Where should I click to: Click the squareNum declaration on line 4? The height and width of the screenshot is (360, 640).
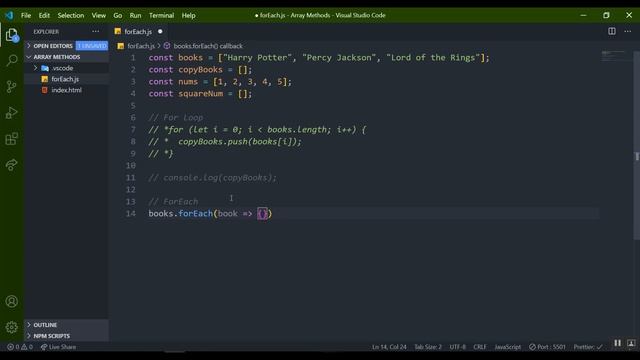200,94
